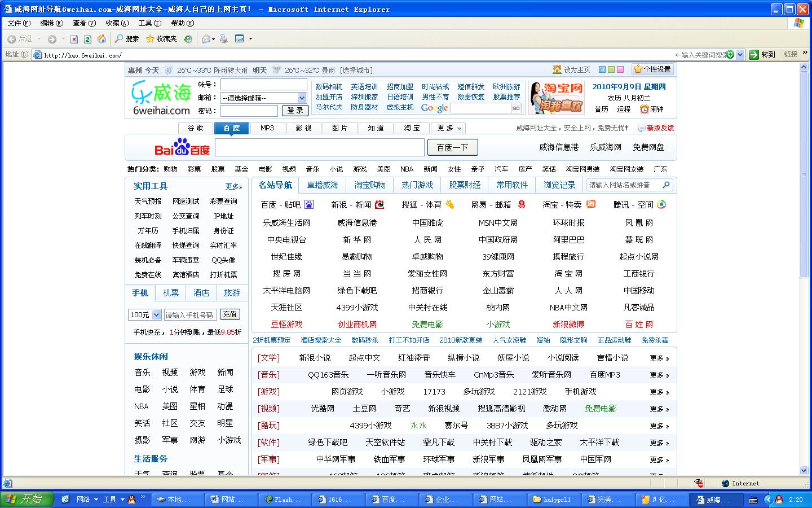This screenshot has height=508, width=812.
Task: Click the 登录 login button
Action: 295,111
